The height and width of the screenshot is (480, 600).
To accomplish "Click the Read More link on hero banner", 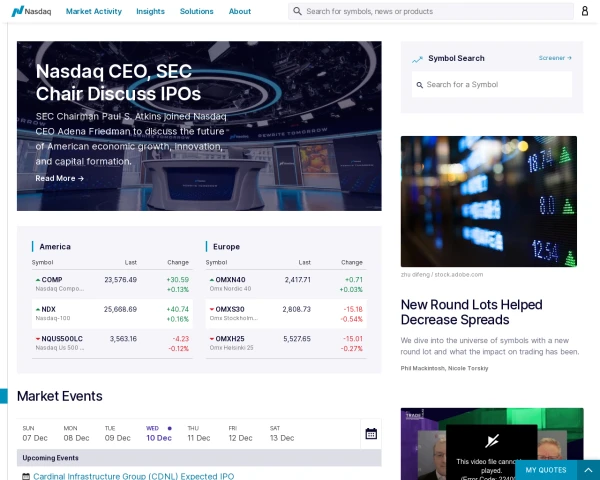I will click(x=60, y=178).
